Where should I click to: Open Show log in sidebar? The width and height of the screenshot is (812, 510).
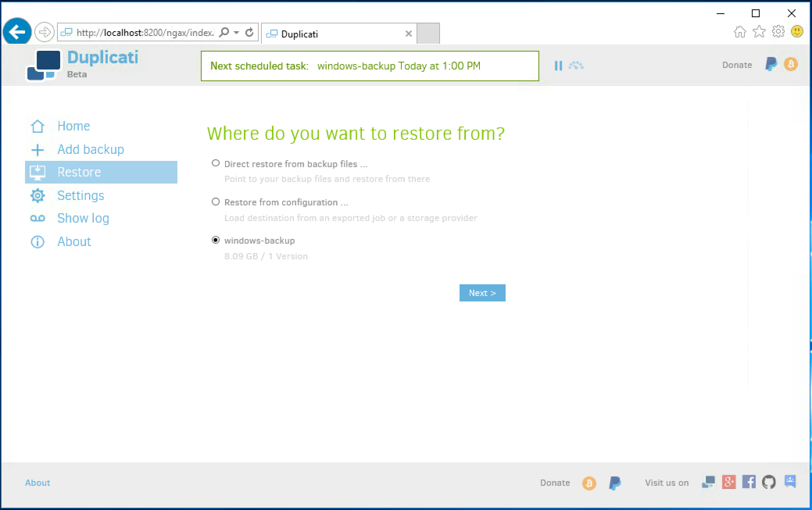click(x=83, y=218)
